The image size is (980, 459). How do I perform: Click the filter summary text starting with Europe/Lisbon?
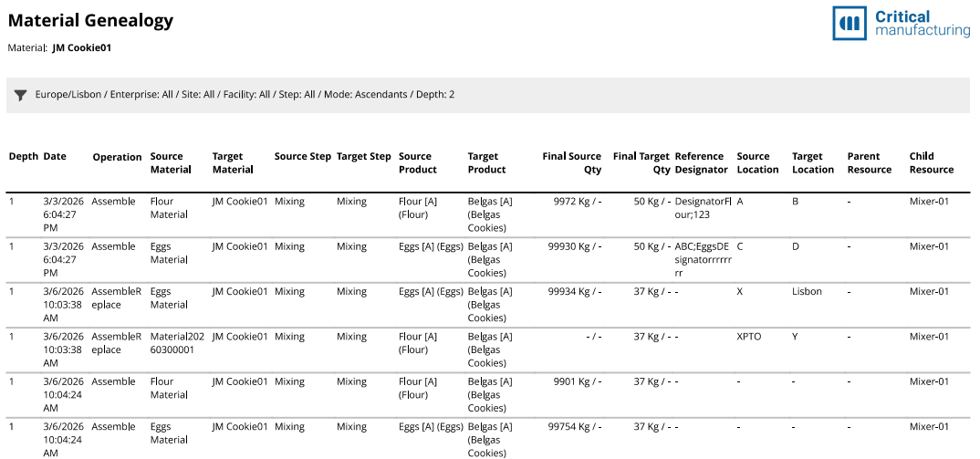click(245, 95)
